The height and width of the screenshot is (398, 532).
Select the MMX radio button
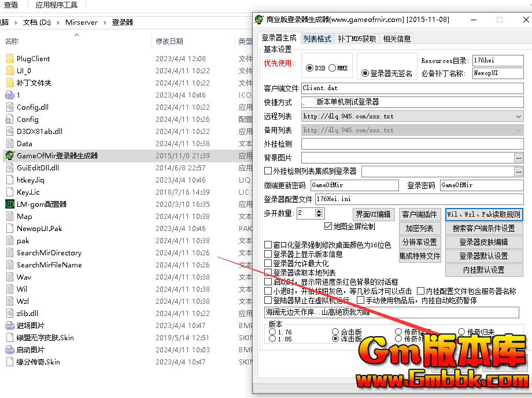(332, 68)
